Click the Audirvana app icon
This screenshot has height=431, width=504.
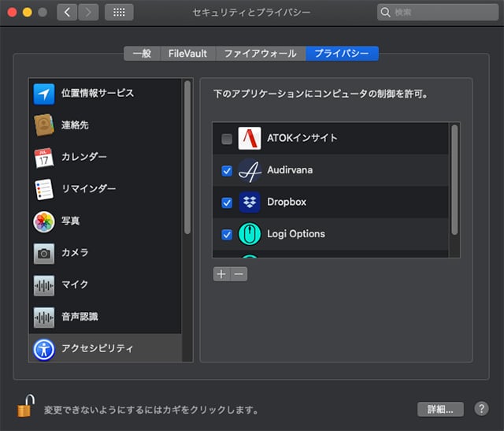250,170
